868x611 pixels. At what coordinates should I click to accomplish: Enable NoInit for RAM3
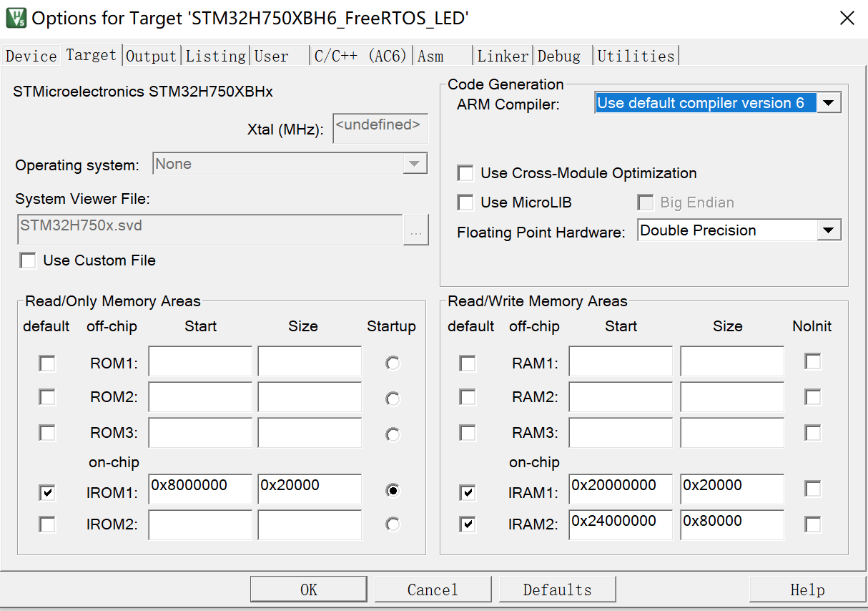click(x=812, y=432)
